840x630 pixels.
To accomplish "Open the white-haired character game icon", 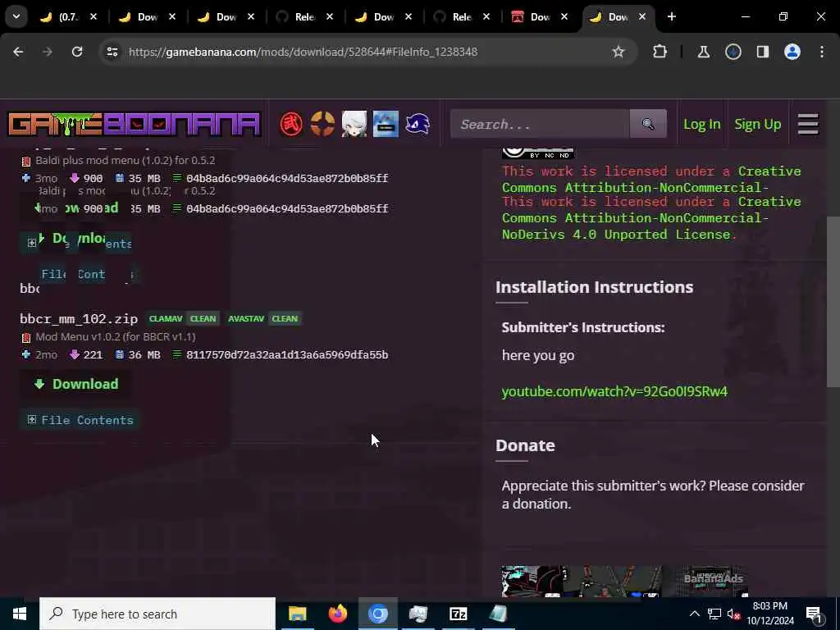I will point(354,125).
